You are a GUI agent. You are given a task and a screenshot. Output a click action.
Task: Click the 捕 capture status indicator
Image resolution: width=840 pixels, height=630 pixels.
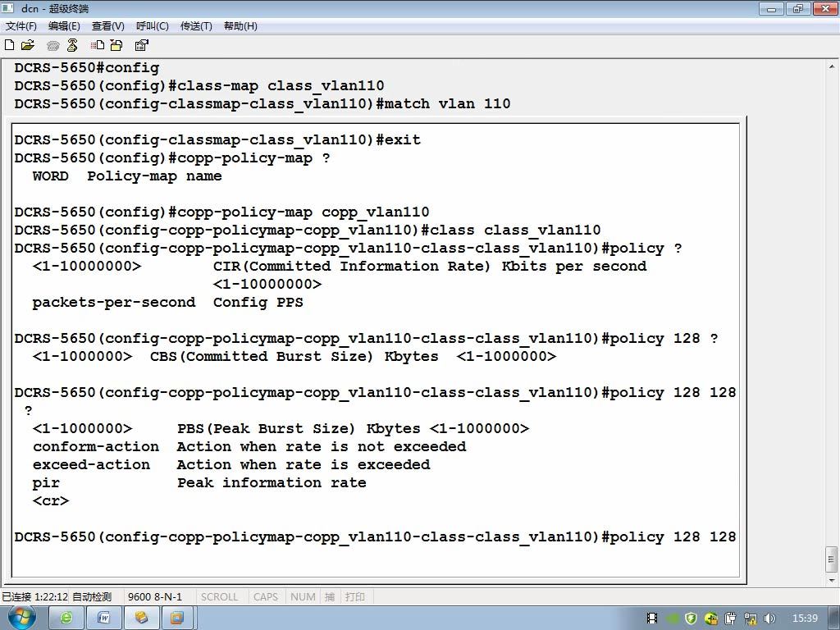330,597
